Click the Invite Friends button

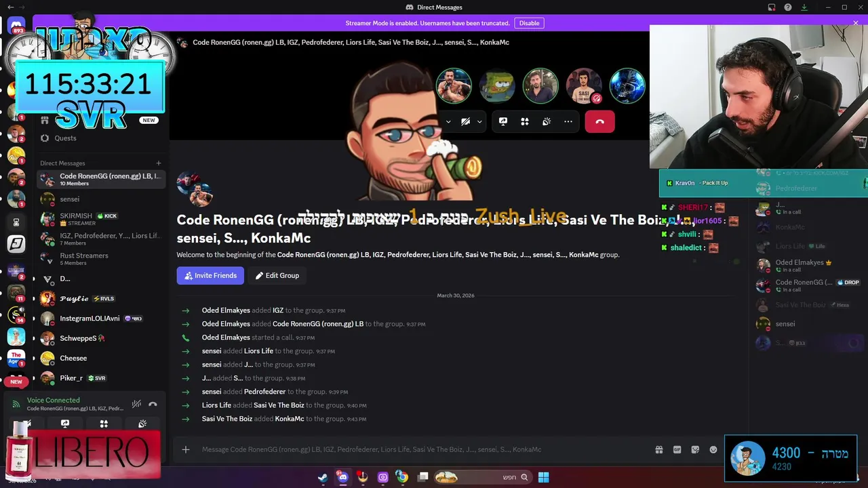tap(210, 275)
